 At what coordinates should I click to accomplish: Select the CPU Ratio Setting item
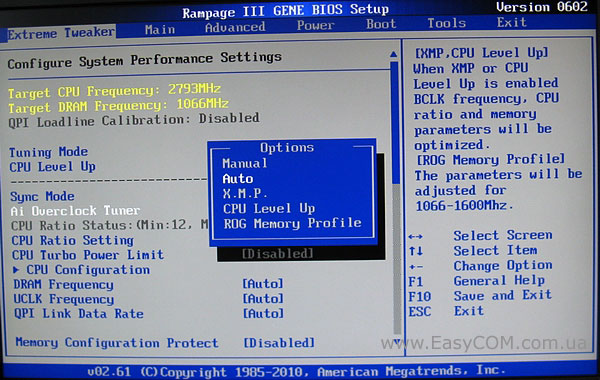tap(72, 240)
